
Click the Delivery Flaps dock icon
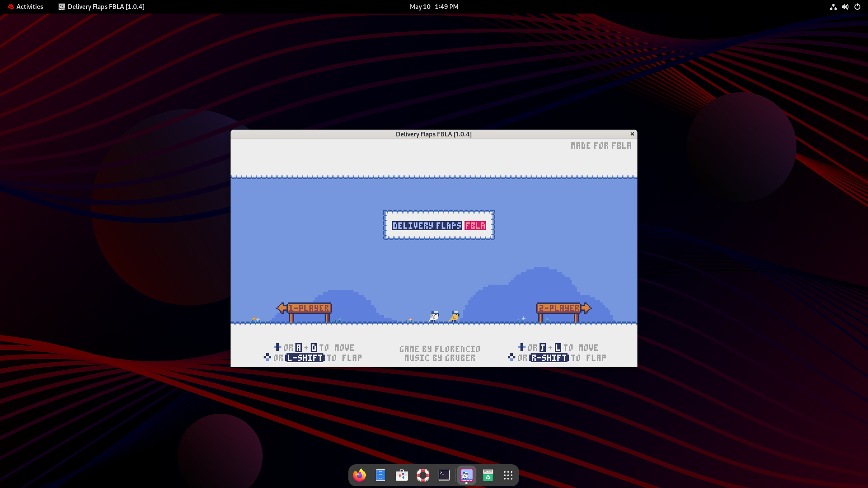(x=466, y=475)
